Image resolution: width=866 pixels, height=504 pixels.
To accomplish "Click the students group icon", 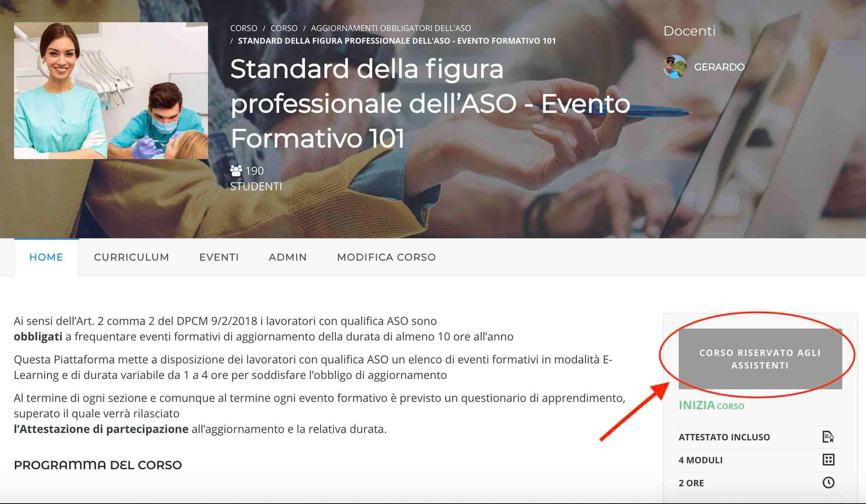I will [x=236, y=171].
